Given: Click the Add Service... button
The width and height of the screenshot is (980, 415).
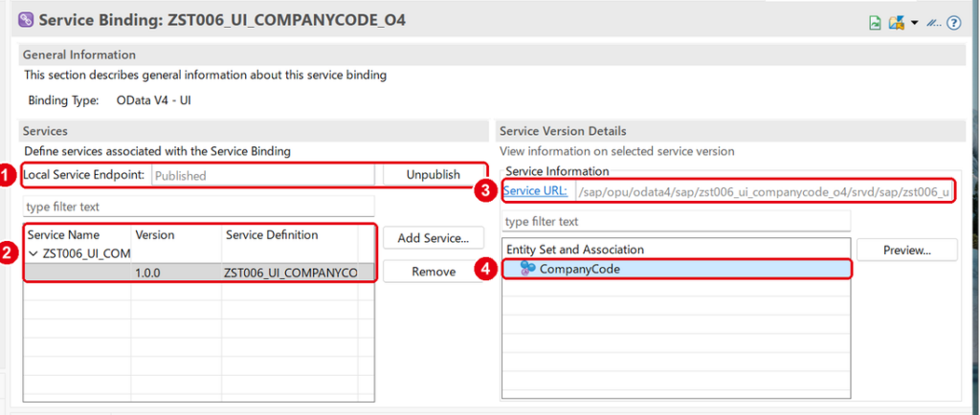Looking at the screenshot, I should pyautogui.click(x=434, y=238).
